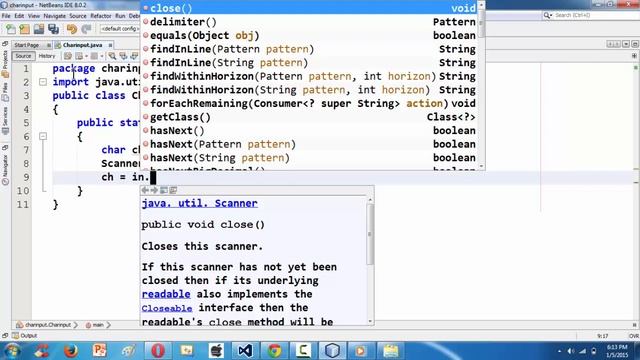Open the Source menu

coord(78,16)
